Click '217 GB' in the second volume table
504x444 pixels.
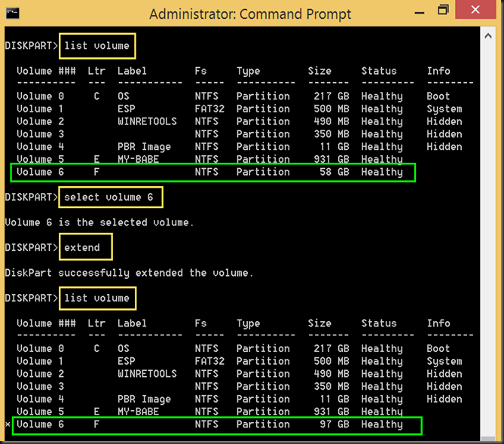tap(331, 348)
